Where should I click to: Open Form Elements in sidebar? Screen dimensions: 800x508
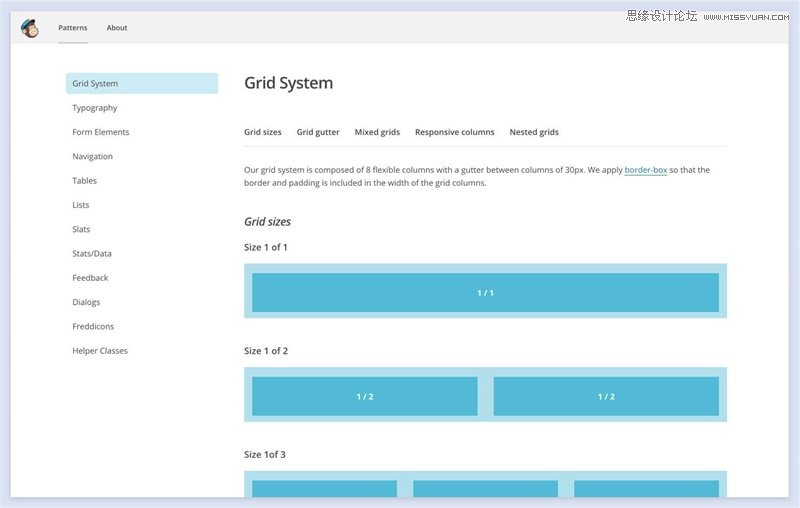pyautogui.click(x=101, y=132)
